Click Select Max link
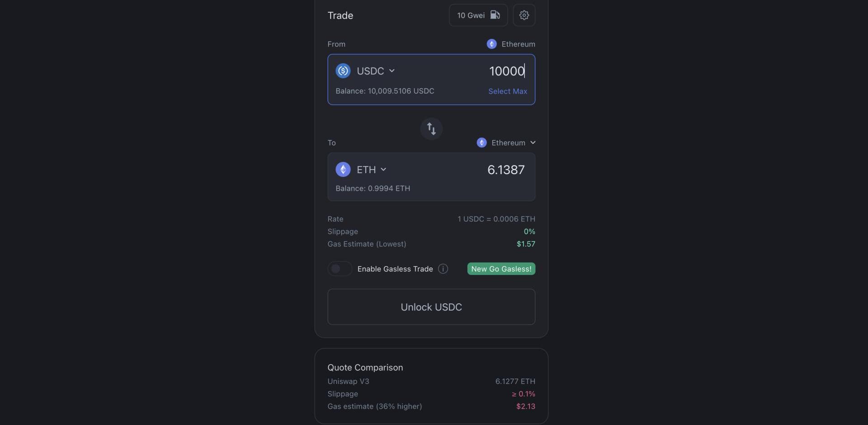 [507, 91]
